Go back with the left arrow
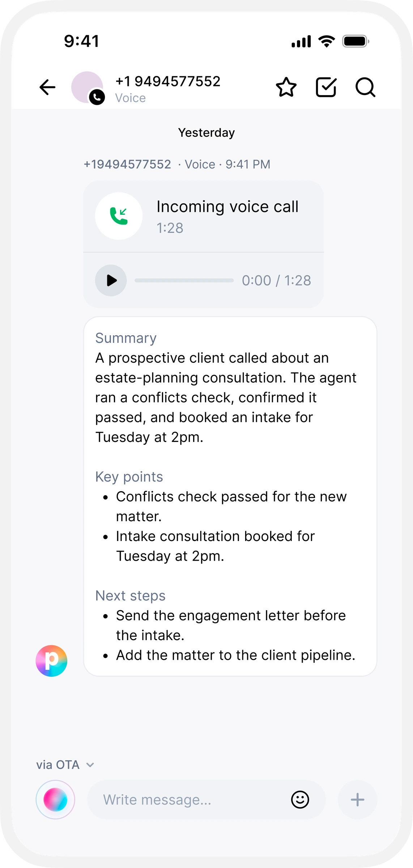This screenshot has height=868, width=413. coord(47,87)
